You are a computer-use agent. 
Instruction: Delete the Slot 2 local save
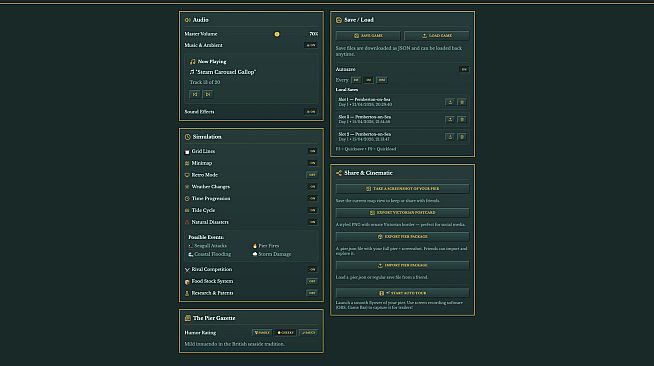pyautogui.click(x=462, y=120)
